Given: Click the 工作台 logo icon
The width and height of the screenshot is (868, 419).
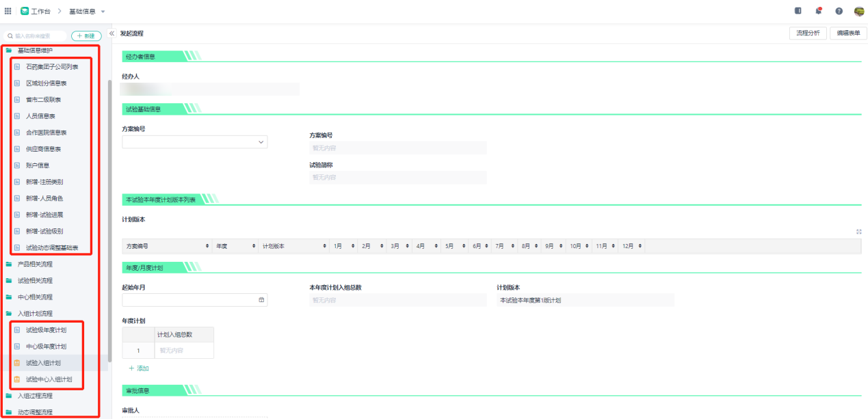Looking at the screenshot, I should (25, 11).
